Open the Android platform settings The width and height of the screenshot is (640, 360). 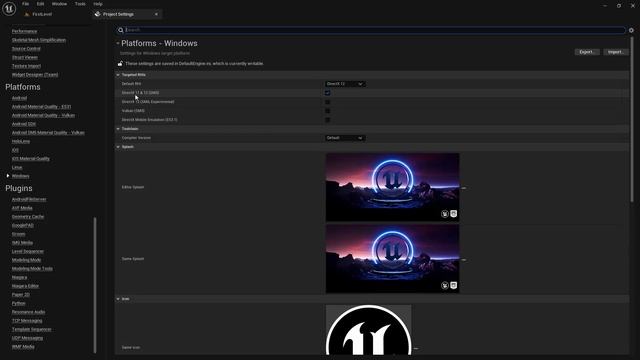[x=19, y=98]
